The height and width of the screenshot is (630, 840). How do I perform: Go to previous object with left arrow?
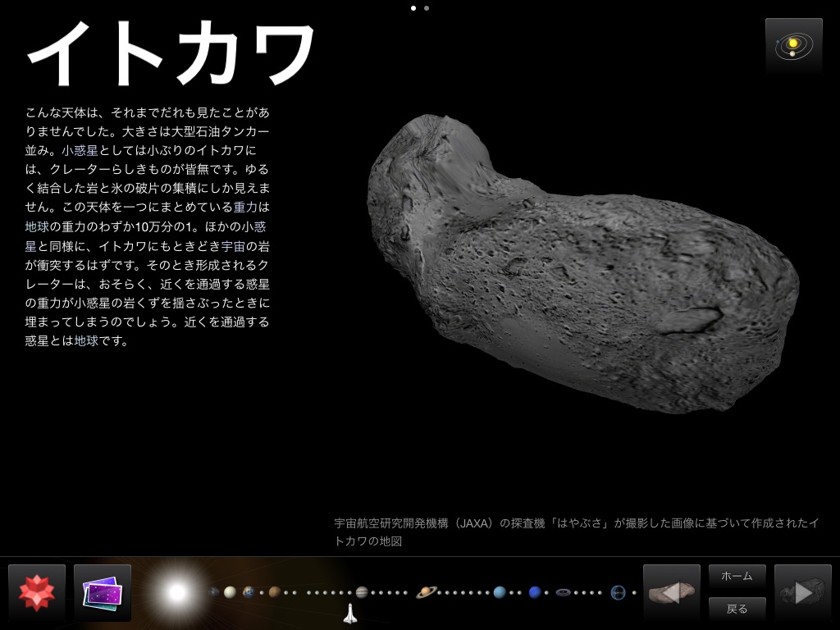tap(671, 592)
